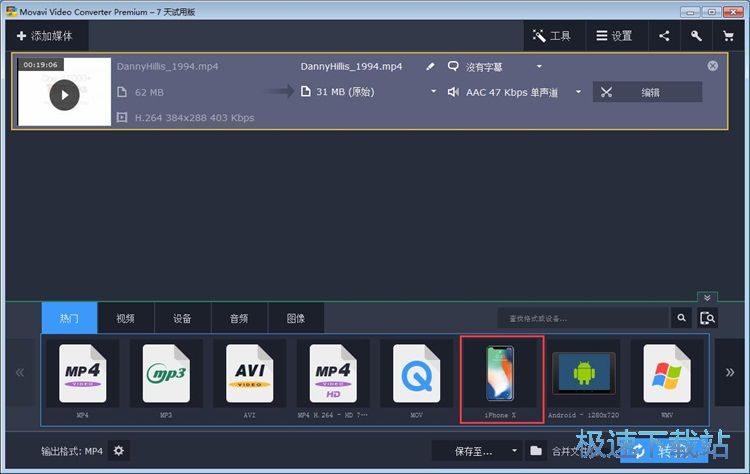The width and height of the screenshot is (750, 474).
Task: Click the Add Media (添加媒体) button
Action: tap(47, 36)
